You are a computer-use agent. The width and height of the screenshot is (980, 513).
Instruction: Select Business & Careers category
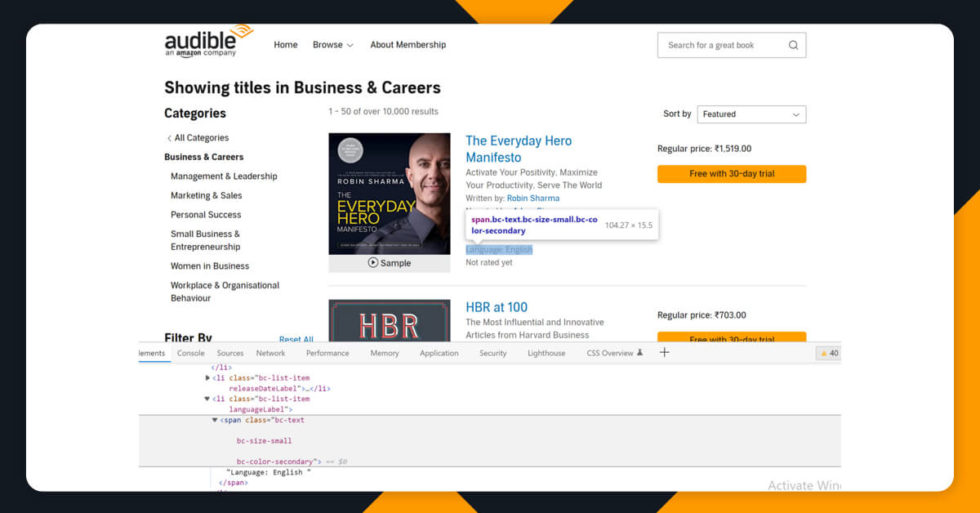tap(204, 157)
